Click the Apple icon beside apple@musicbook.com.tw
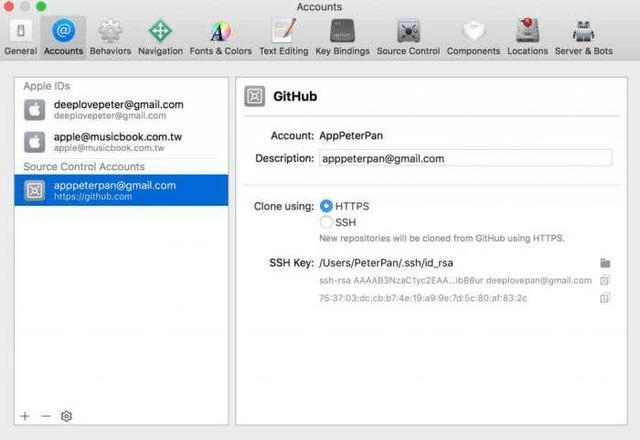The width and height of the screenshot is (640, 440). [x=35, y=142]
